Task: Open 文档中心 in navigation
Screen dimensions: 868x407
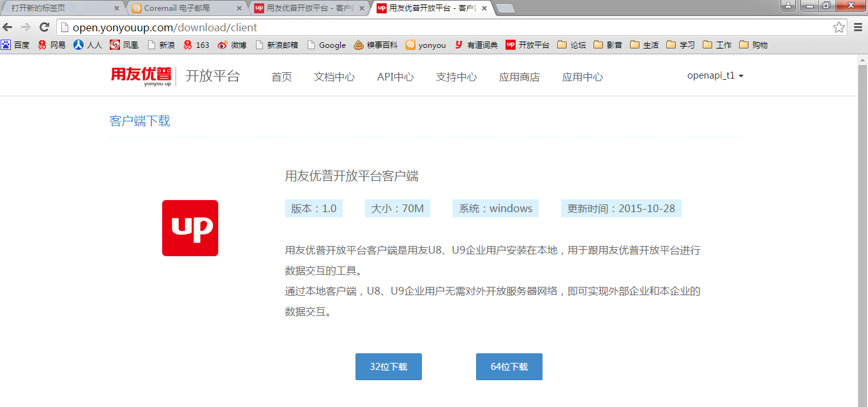Action: 334,77
